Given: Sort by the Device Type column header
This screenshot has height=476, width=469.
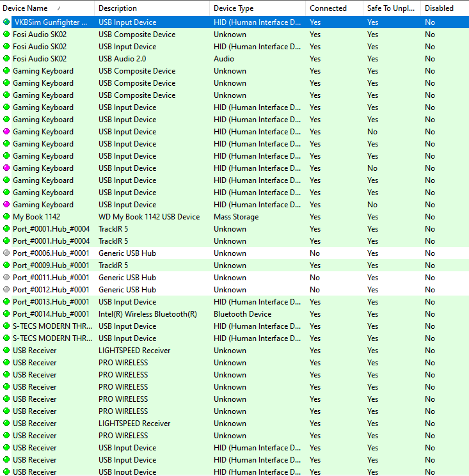Looking at the screenshot, I should coord(257,8).
